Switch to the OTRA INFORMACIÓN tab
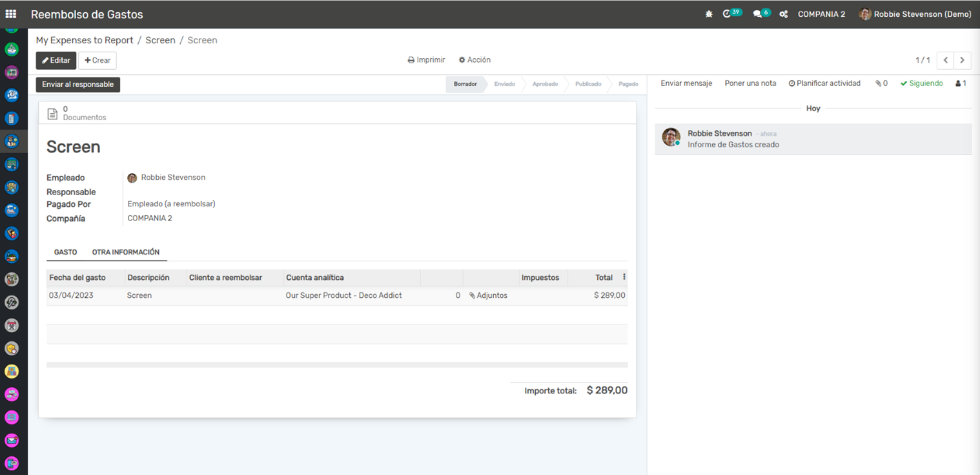 click(125, 252)
